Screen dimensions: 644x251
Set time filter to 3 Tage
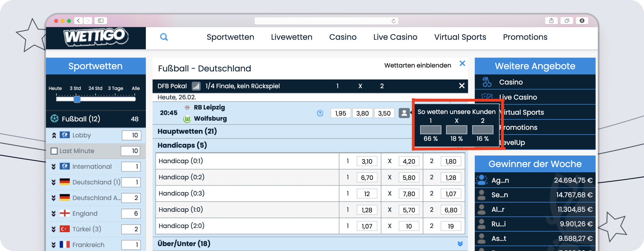click(x=116, y=88)
